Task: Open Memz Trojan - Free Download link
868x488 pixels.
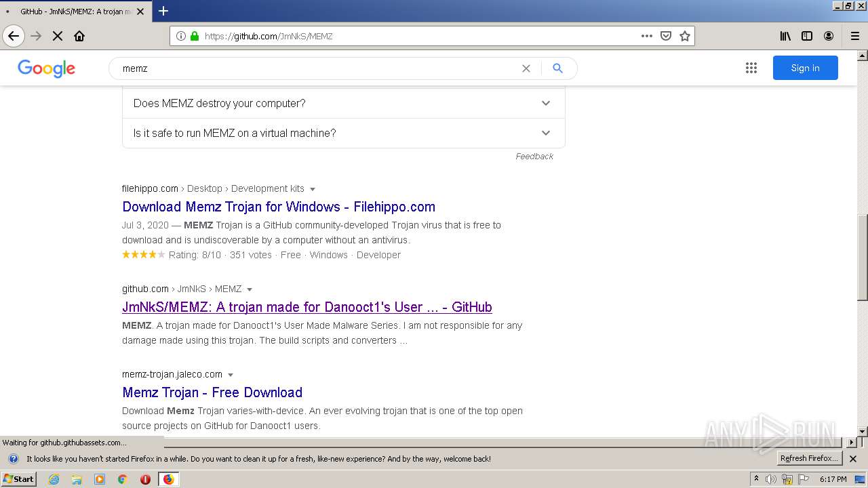Action: coord(212,392)
